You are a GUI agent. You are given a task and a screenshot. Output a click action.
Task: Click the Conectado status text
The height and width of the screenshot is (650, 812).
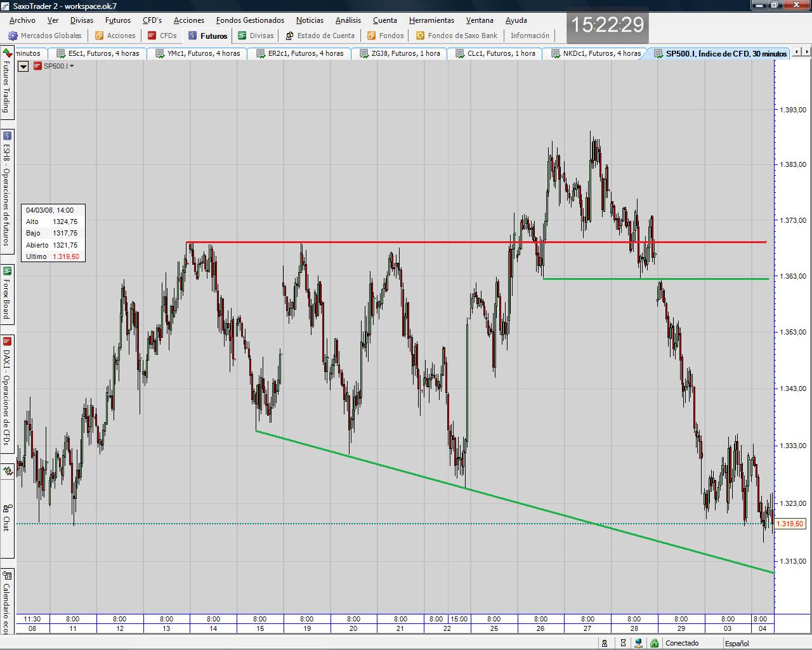click(682, 643)
